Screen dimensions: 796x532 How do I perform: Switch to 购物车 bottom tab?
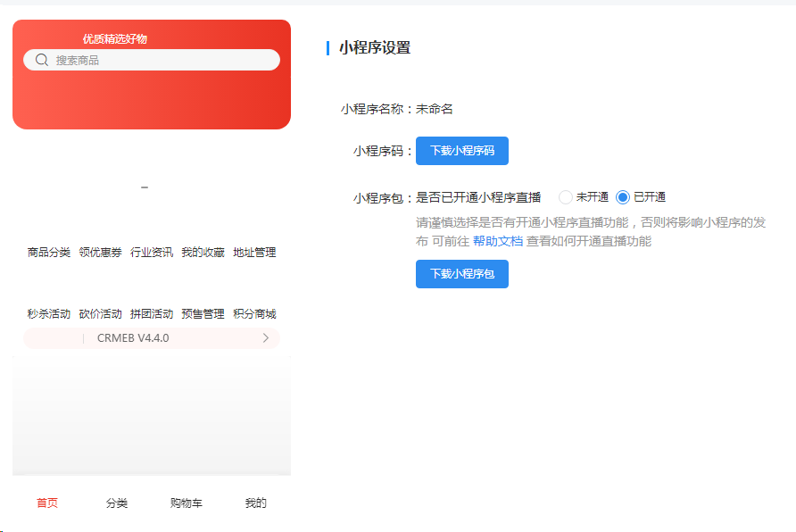[x=187, y=503]
